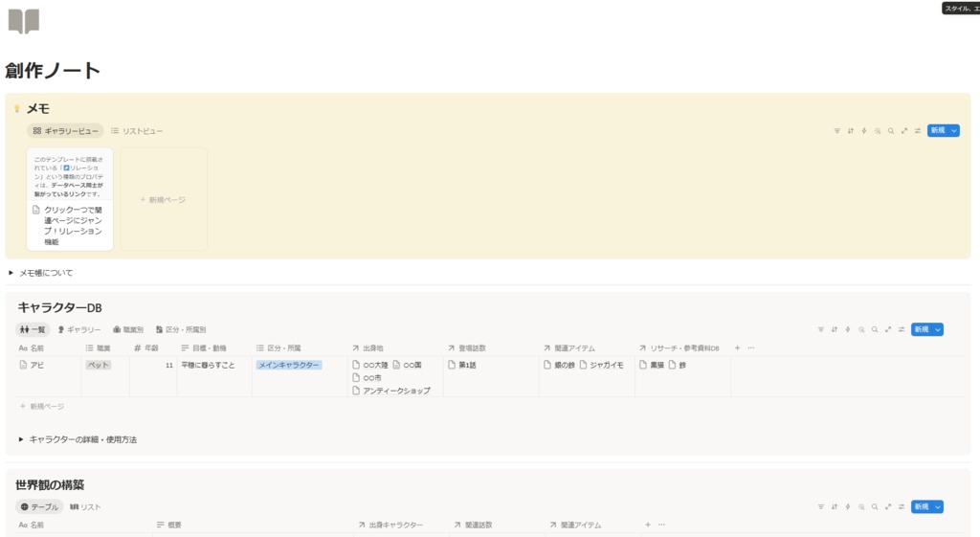Viewport: 980px width, 537px height.
Task: Open filter in the キャラクターDB toolbar
Action: coord(820,329)
